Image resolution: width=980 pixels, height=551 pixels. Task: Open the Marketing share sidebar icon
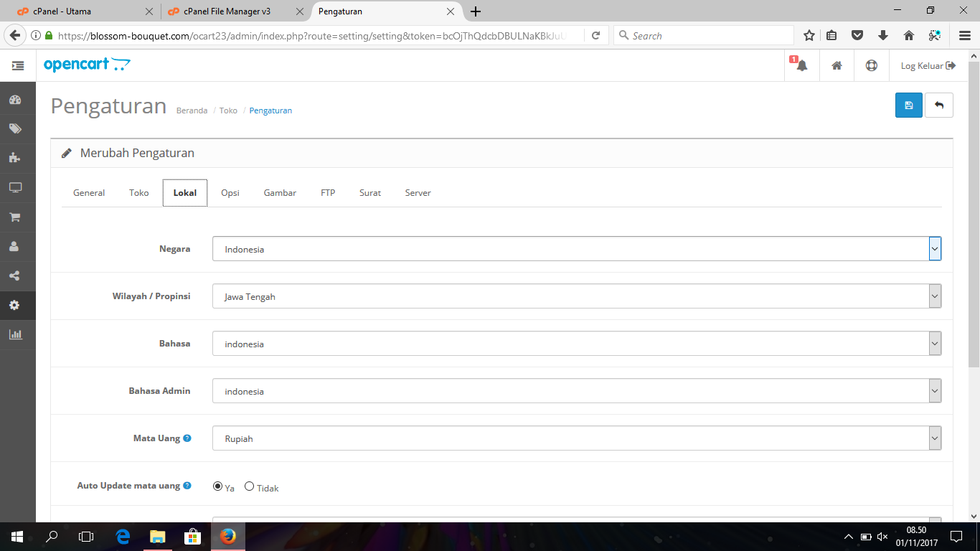(x=15, y=275)
